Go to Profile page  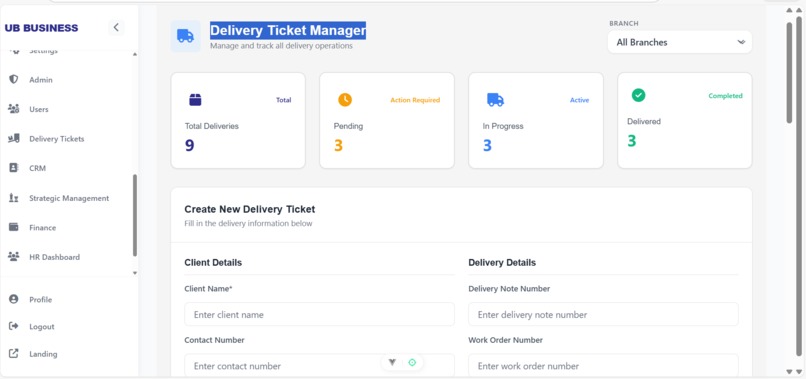pos(40,299)
